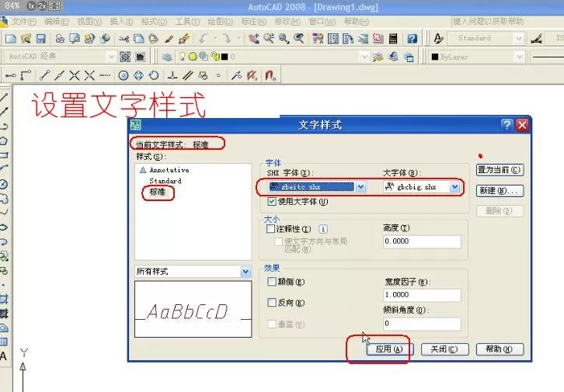564x392 pixels.
Task: Click the 关闭 button
Action: point(445,349)
